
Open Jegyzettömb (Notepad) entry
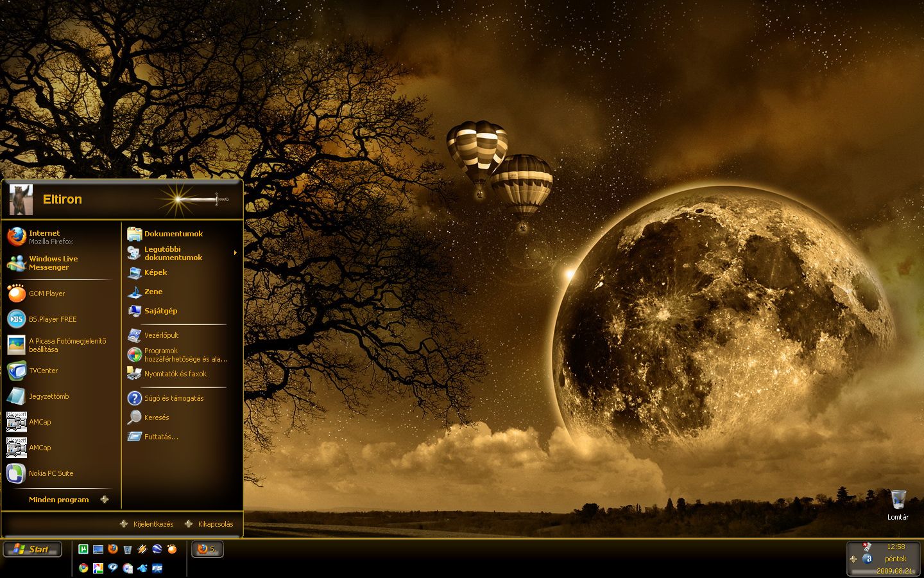[x=60, y=396]
